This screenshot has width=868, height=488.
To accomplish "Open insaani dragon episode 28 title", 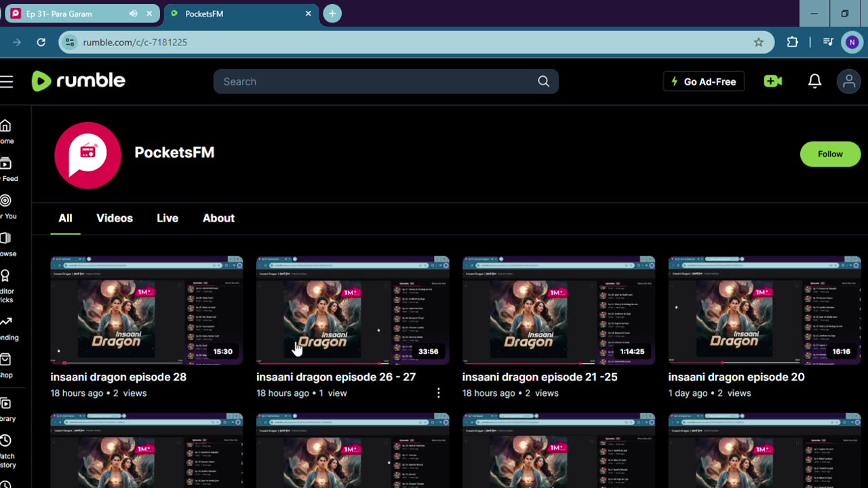I will point(118,377).
